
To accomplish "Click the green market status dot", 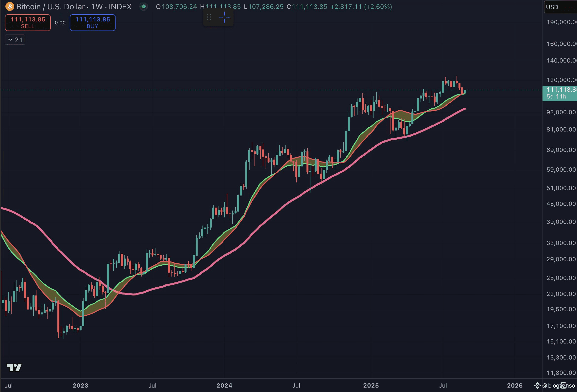I will 143,6.
